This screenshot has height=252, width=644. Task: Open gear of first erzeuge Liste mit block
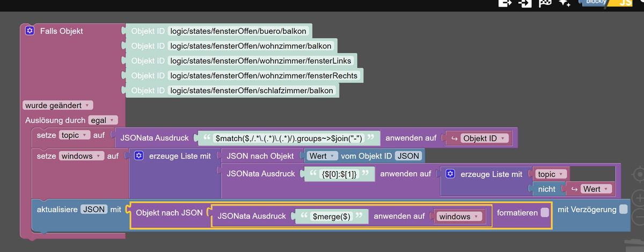[x=138, y=156]
